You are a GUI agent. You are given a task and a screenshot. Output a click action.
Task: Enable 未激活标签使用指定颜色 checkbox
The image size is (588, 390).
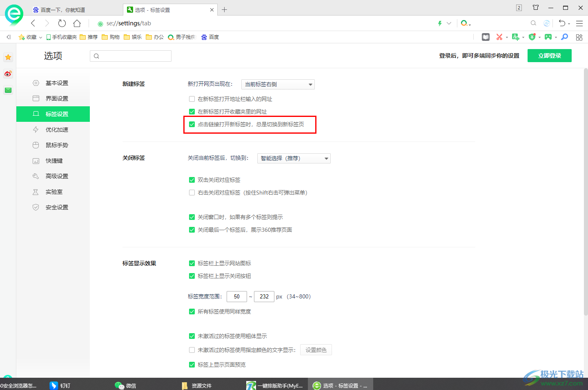192,350
